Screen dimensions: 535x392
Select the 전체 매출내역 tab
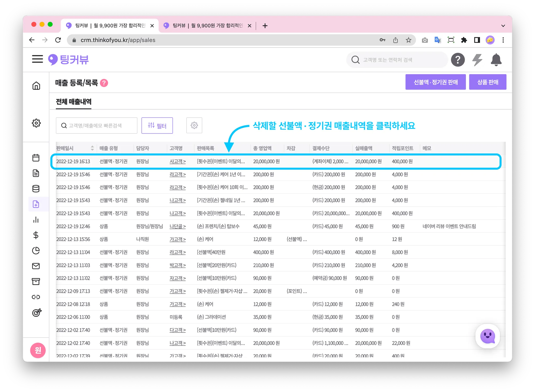(x=74, y=102)
